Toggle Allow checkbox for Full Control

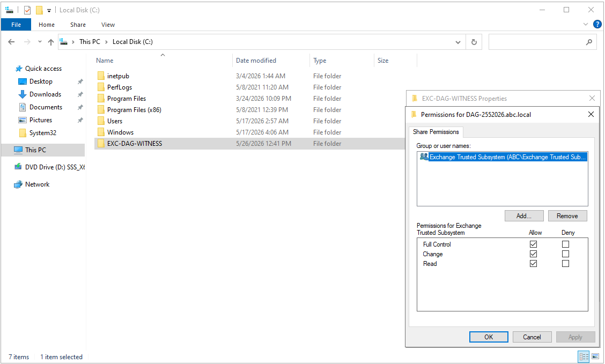coord(533,244)
